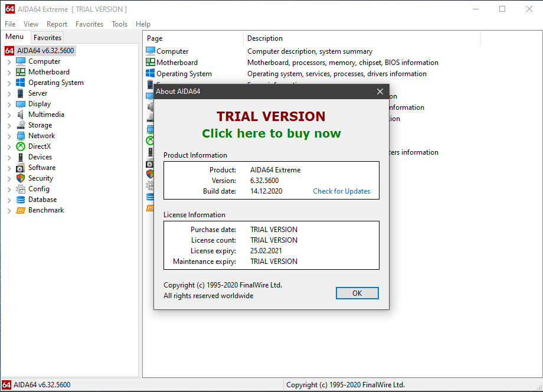The image size is (543, 392).
Task: Click the AIDA64 icon in status bar
Action: [x=6, y=385]
